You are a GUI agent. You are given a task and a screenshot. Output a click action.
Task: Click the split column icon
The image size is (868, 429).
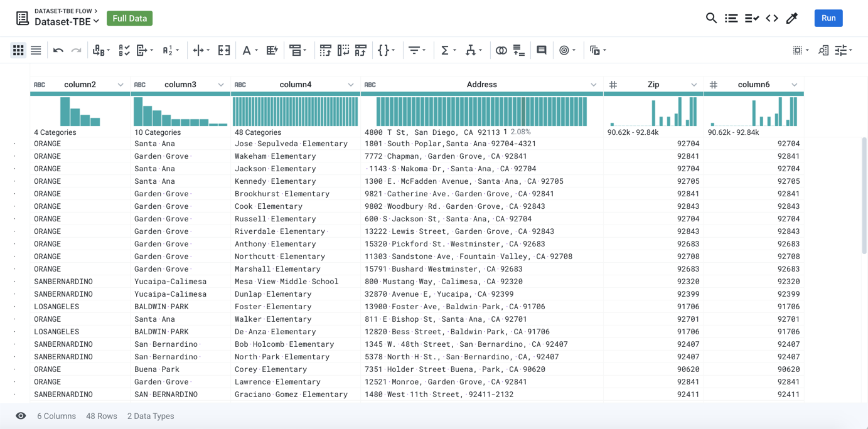click(x=199, y=50)
